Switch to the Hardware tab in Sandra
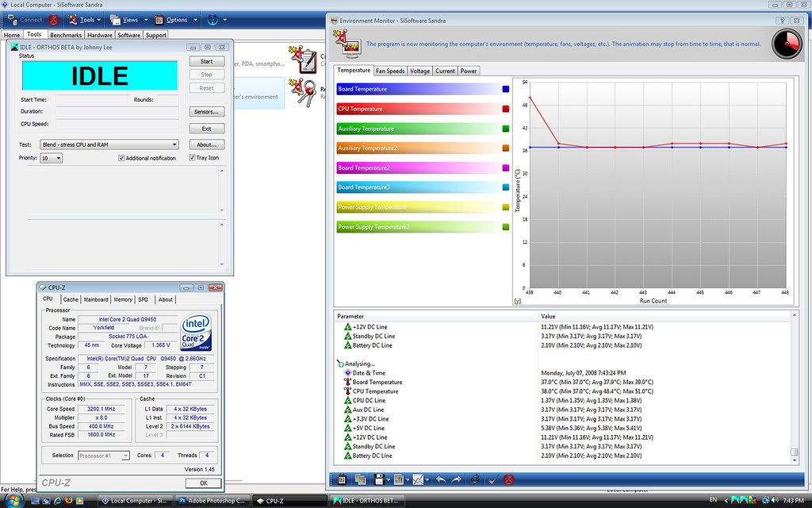Image resolution: width=812 pixels, height=508 pixels. 99,35
